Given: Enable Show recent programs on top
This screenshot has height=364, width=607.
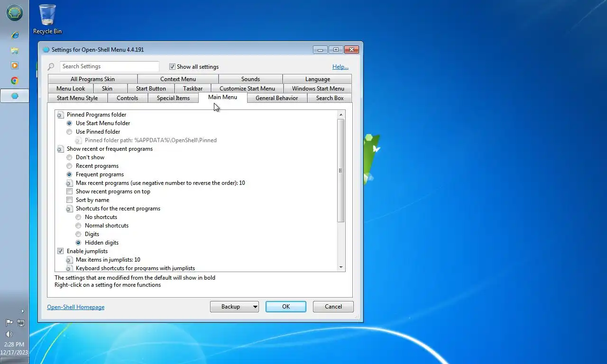Looking at the screenshot, I should point(69,191).
